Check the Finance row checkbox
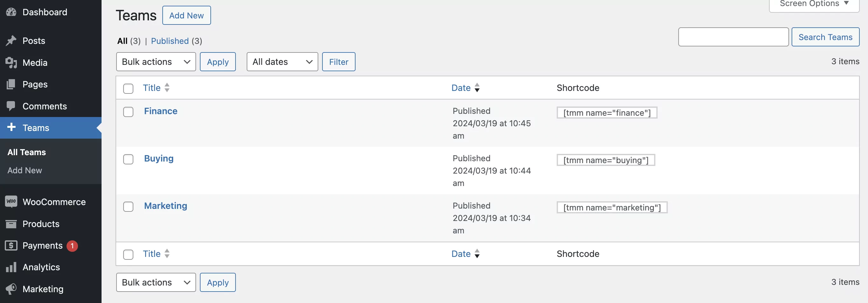 (128, 112)
